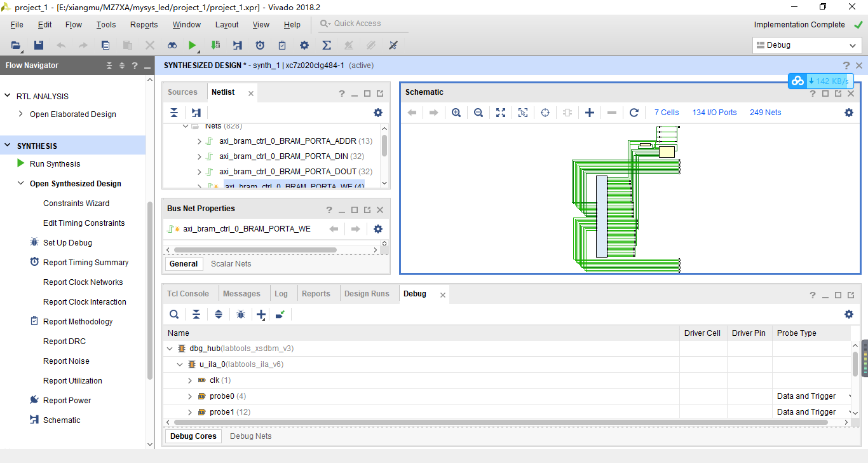The width and height of the screenshot is (868, 463).
Task: Refresh the schematic with the circular arrow icon
Action: point(634,112)
